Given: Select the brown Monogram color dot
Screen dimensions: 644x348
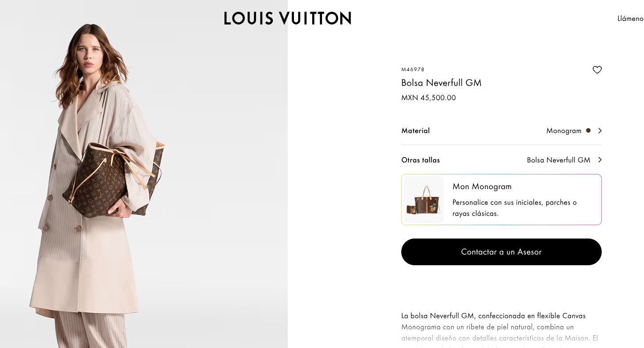Looking at the screenshot, I should pyautogui.click(x=588, y=130).
